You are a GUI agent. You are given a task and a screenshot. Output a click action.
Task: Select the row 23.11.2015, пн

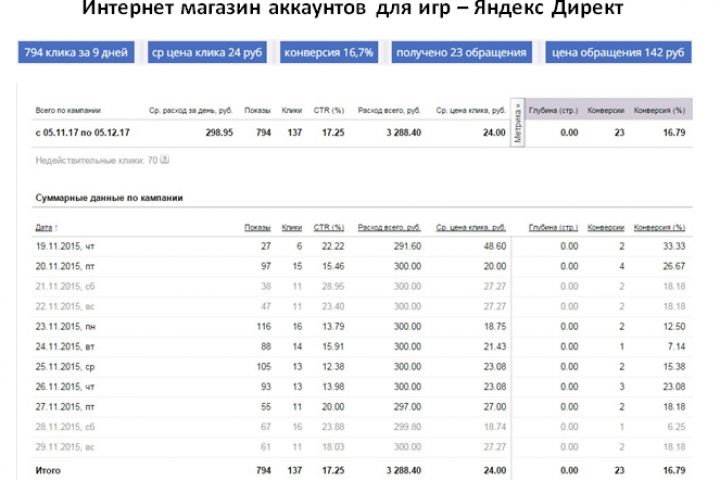point(362,327)
